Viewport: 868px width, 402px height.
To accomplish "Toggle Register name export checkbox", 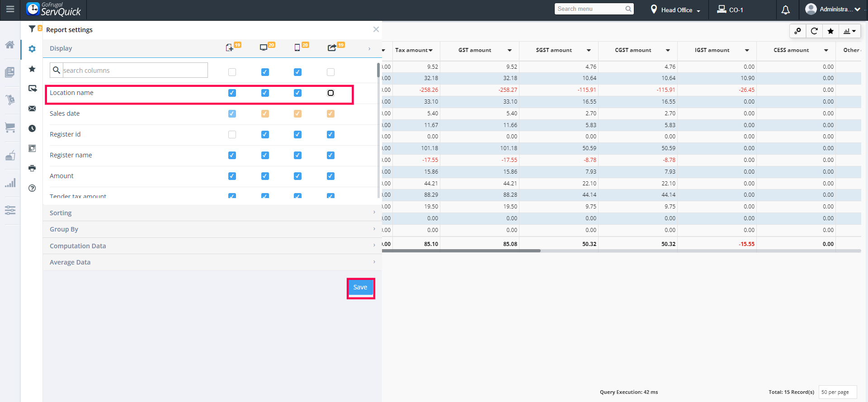I will (330, 155).
